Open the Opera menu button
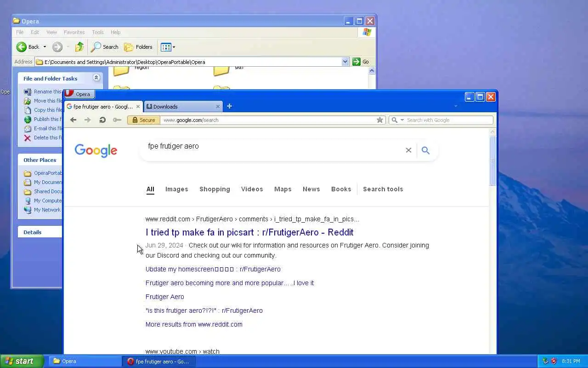 [79, 94]
